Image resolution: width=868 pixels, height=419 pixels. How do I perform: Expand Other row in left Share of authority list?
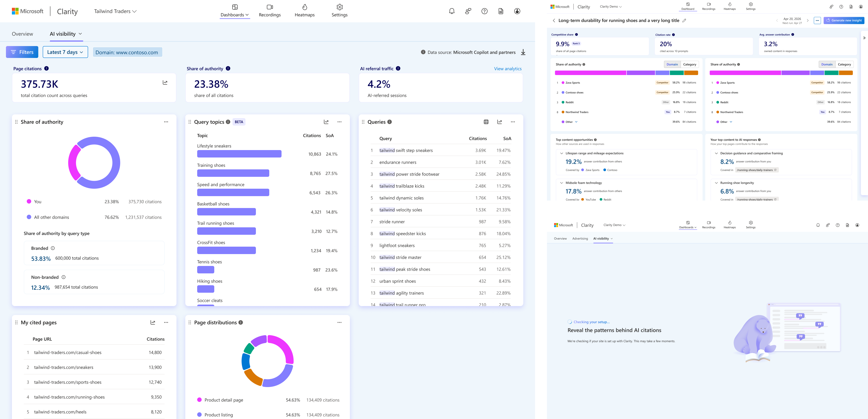576,122
